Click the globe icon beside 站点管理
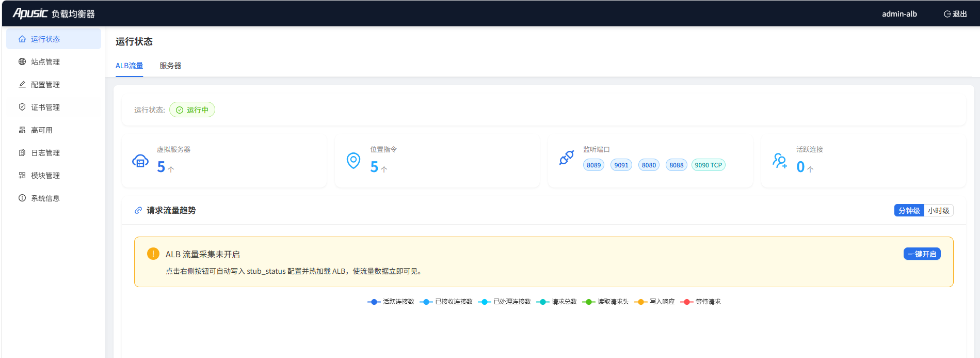980x358 pixels. point(22,62)
